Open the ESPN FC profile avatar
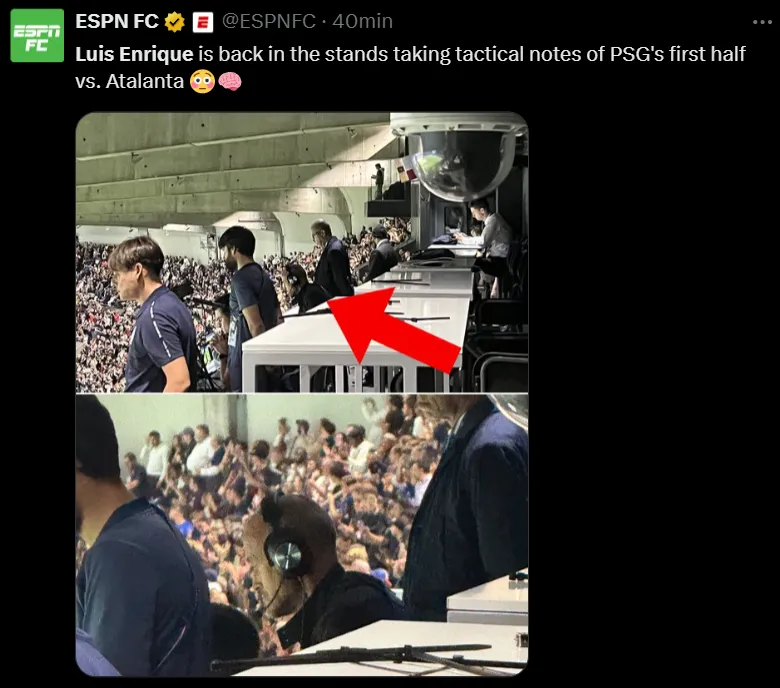Screen dimensions: 780x688 37,35
